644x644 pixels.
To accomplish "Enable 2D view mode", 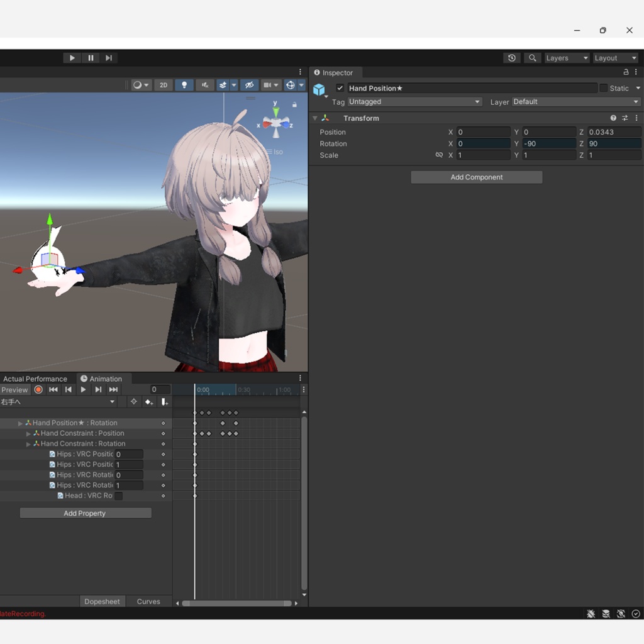I will pos(164,84).
